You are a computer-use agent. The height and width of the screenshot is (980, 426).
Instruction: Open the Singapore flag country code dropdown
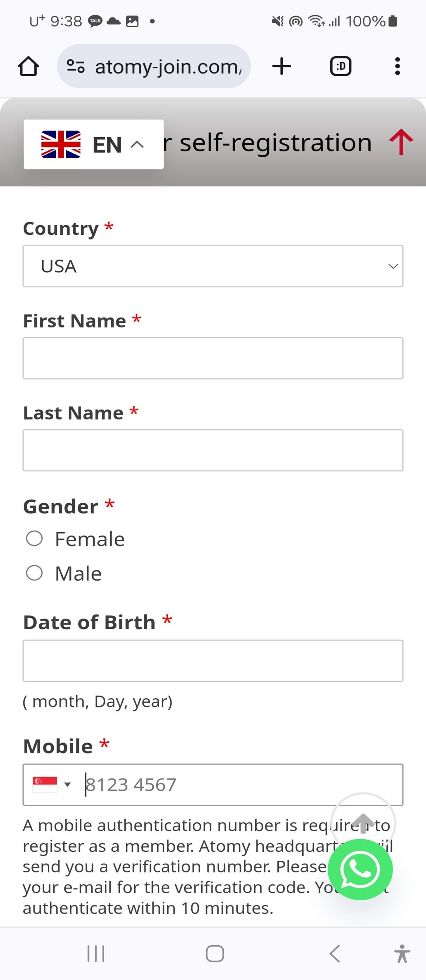pos(52,784)
